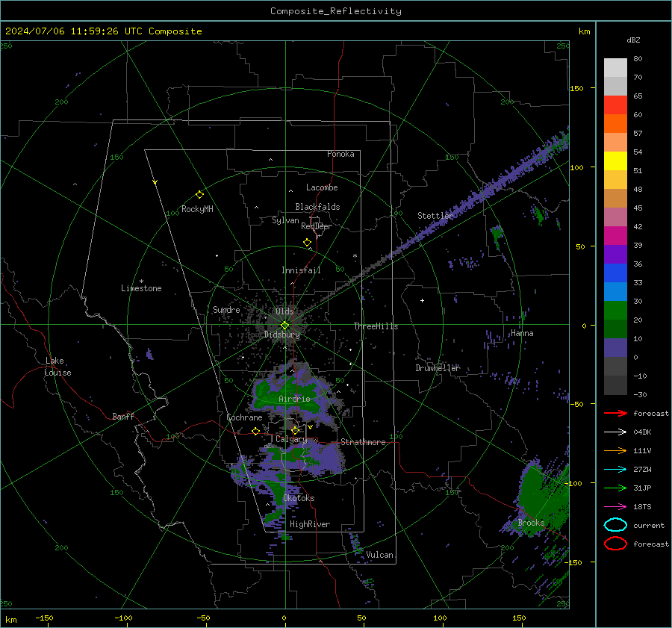Viewport: 672px width, 628px height.
Task: Click the red forecast ellipse icon
Action: point(615,544)
